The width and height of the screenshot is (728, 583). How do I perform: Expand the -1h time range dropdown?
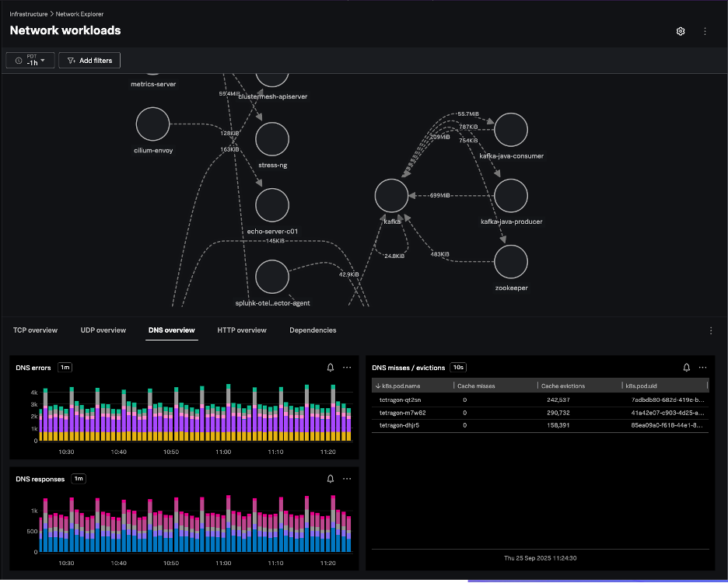(x=30, y=61)
